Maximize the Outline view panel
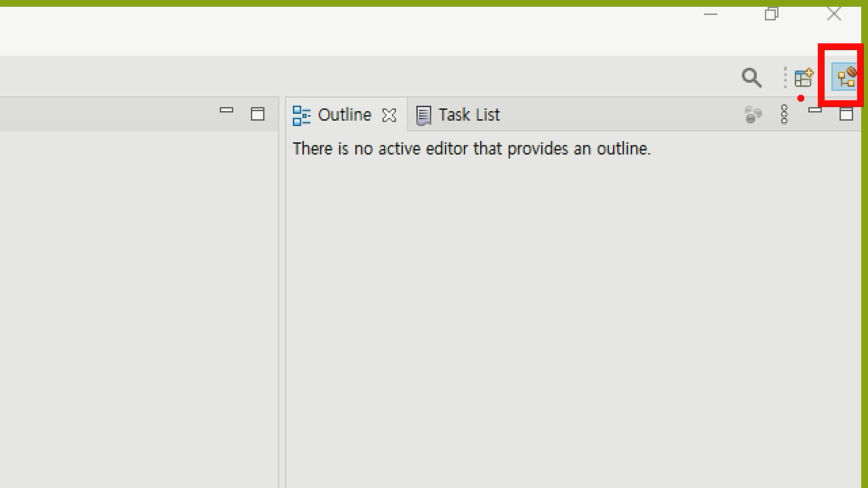868x488 pixels. [846, 114]
